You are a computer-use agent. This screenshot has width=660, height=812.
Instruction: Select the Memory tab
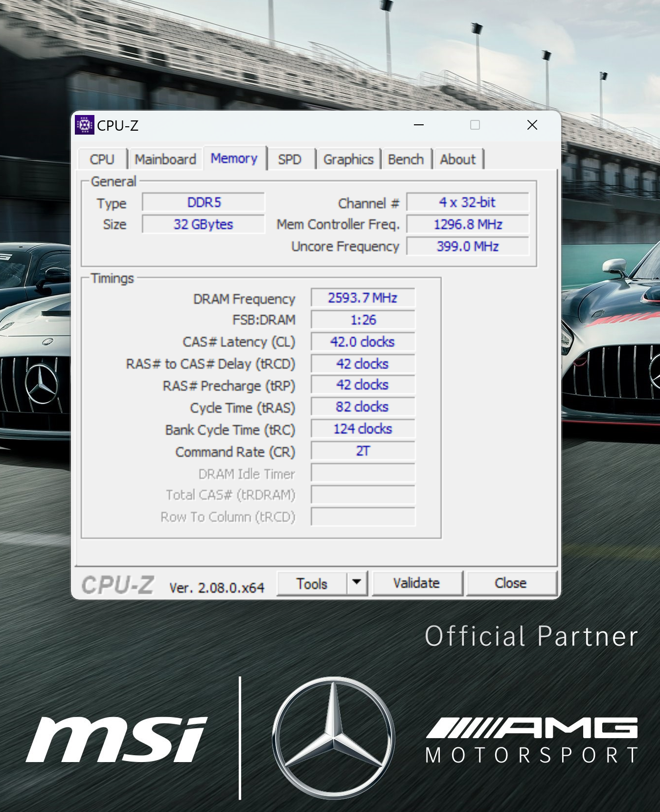pyautogui.click(x=234, y=159)
